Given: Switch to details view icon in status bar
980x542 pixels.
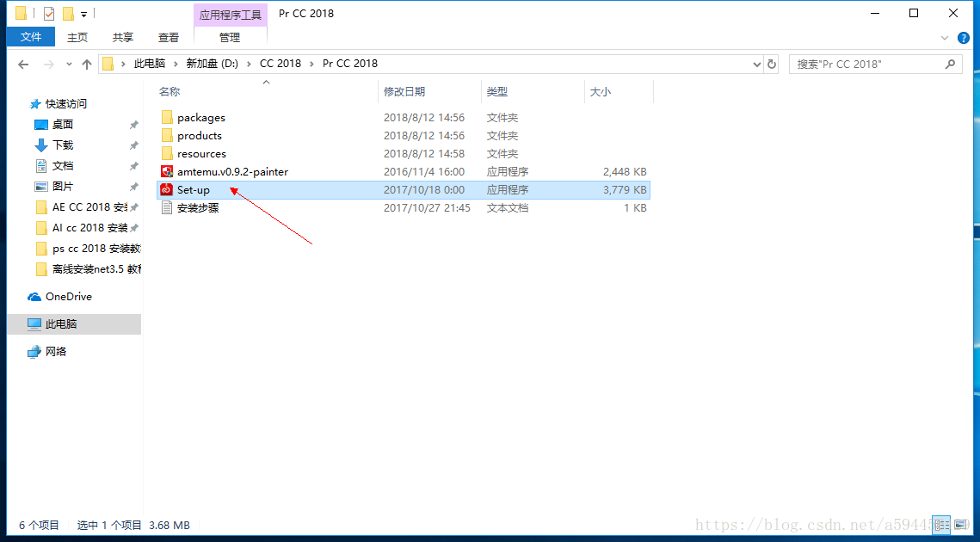Looking at the screenshot, I should click(x=942, y=525).
